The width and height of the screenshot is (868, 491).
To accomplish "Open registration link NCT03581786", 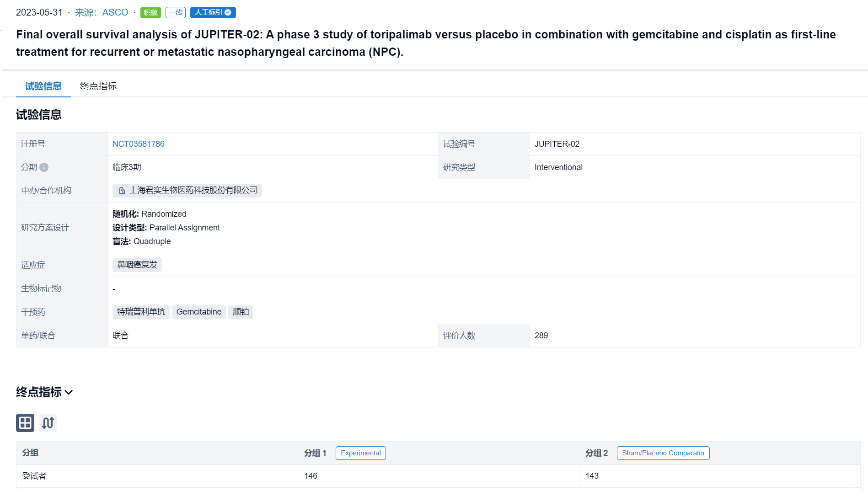I will pos(138,144).
